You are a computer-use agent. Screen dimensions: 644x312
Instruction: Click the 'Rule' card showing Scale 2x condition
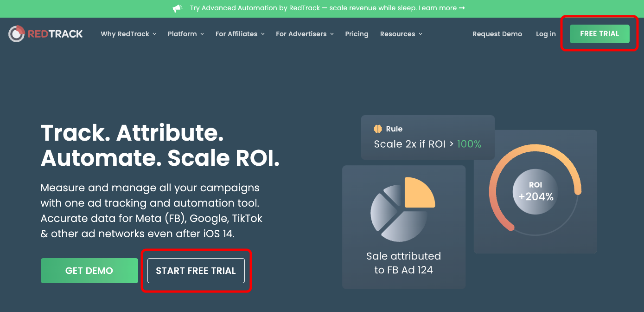point(427,137)
